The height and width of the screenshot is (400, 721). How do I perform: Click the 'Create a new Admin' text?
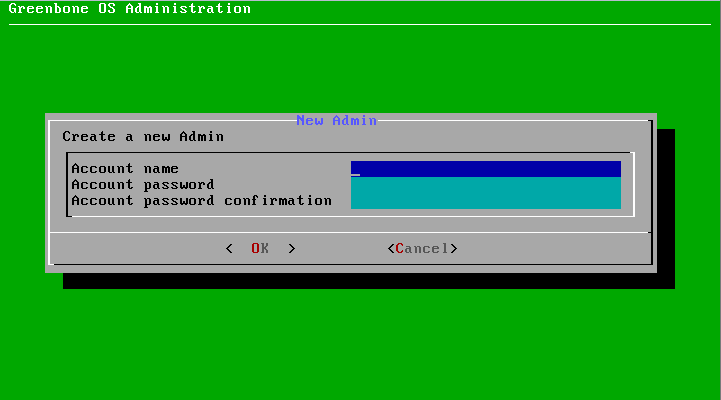tap(143, 137)
